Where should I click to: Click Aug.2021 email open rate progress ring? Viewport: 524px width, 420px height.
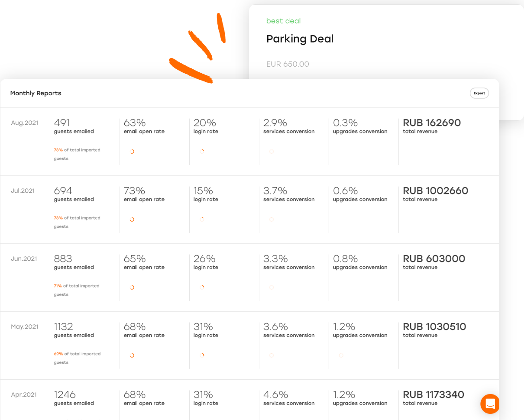[x=132, y=152]
